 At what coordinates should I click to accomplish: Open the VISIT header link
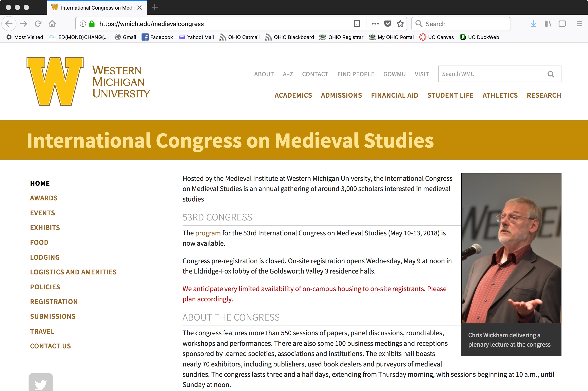click(422, 74)
